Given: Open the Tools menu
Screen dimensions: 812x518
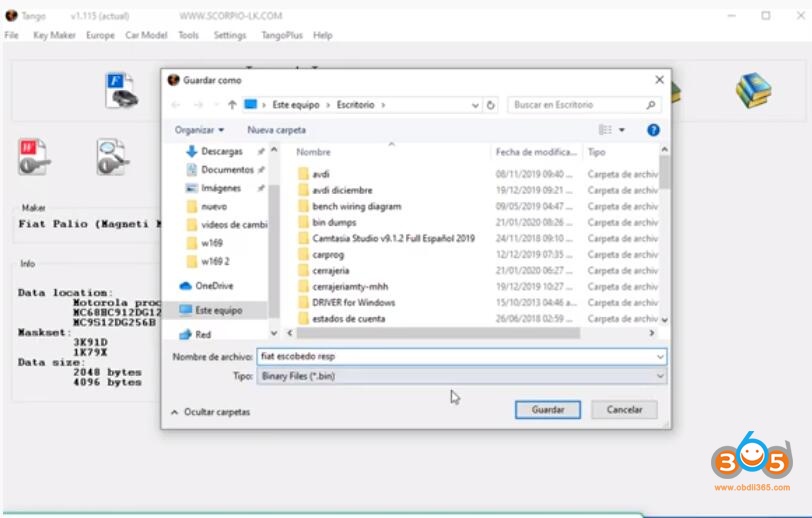Looking at the screenshot, I should tap(188, 35).
